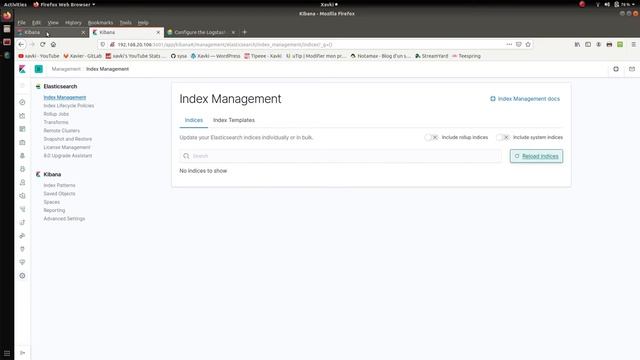Open the Firefox Bookmarks menu
Viewport: 640px width, 360px height.
click(100, 22)
